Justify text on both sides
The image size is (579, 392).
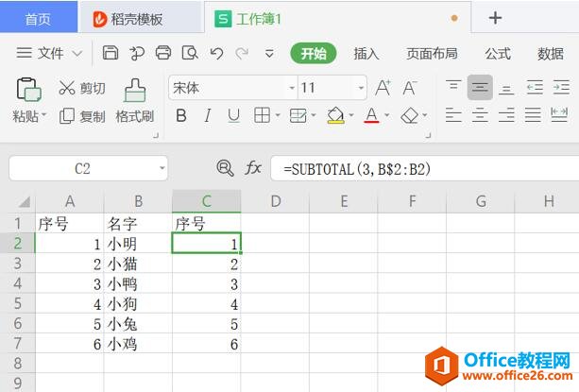pos(533,115)
